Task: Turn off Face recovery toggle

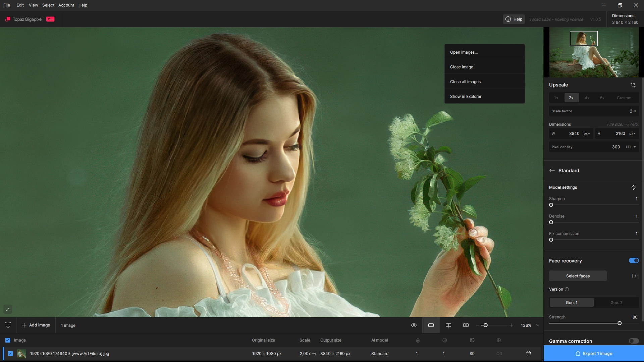Action: (634, 260)
